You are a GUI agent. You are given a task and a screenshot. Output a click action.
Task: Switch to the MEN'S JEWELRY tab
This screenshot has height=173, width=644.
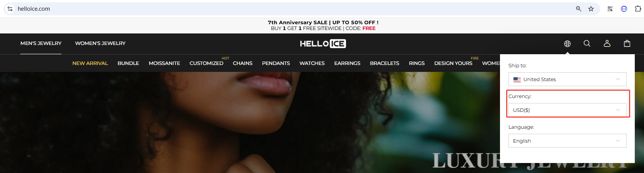(41, 43)
